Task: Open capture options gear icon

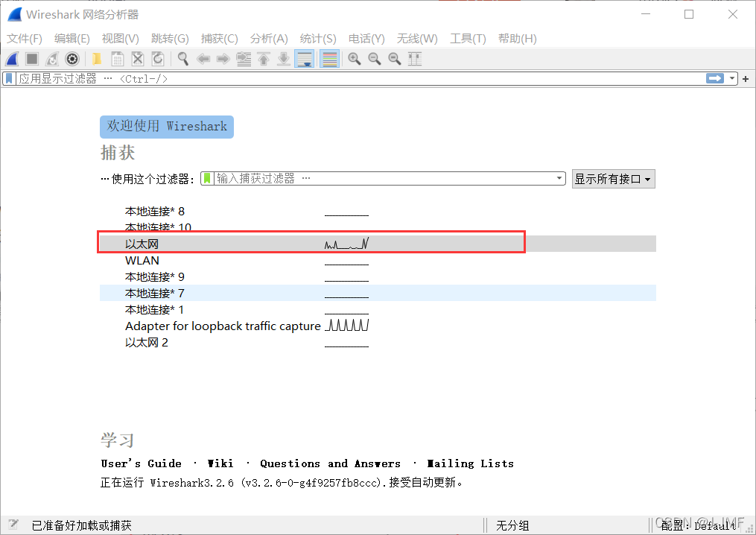Action: pos(72,59)
